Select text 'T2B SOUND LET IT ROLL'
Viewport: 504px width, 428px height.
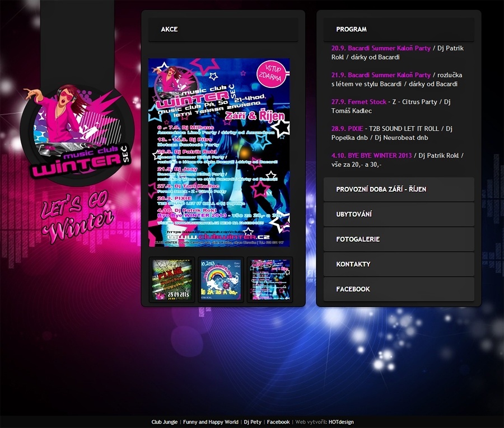pyautogui.click(x=404, y=129)
